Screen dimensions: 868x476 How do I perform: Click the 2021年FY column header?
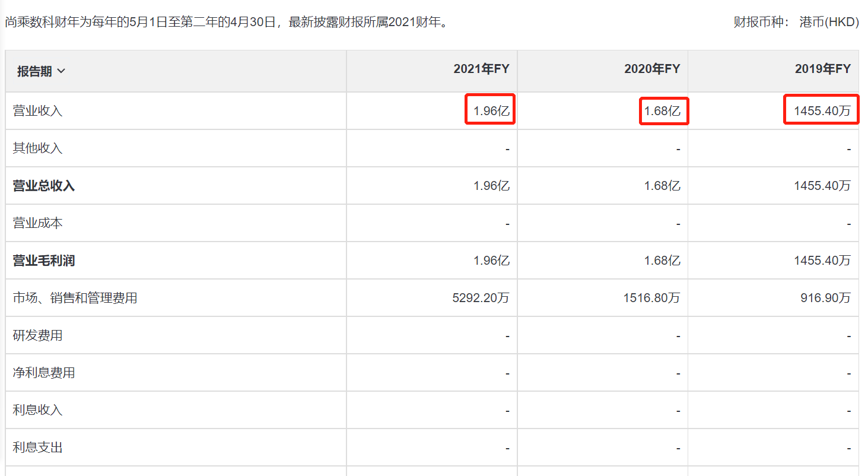[x=481, y=69]
